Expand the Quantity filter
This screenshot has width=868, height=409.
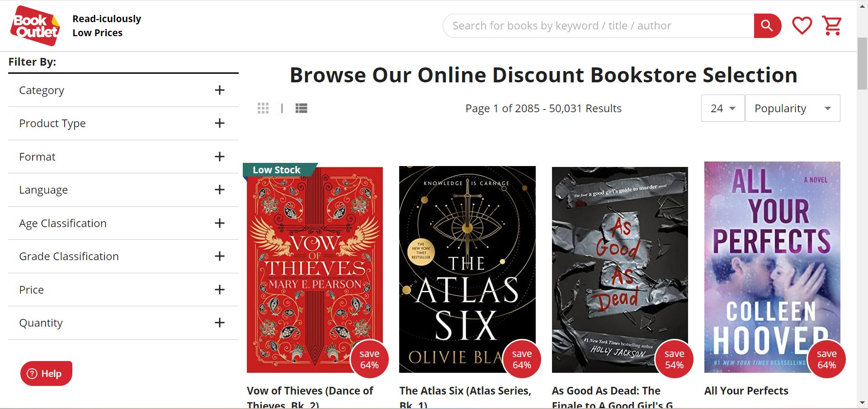[x=220, y=323]
